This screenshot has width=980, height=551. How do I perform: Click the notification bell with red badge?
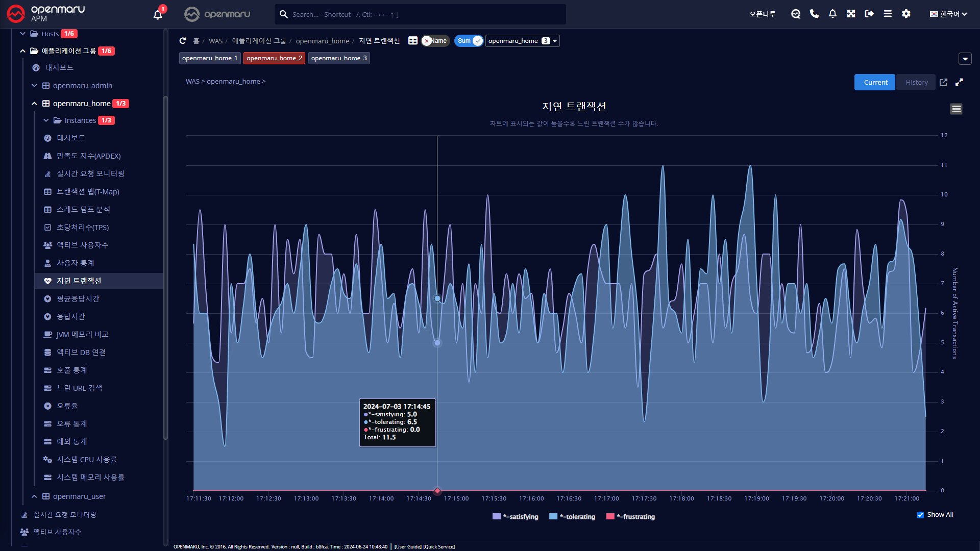158,14
